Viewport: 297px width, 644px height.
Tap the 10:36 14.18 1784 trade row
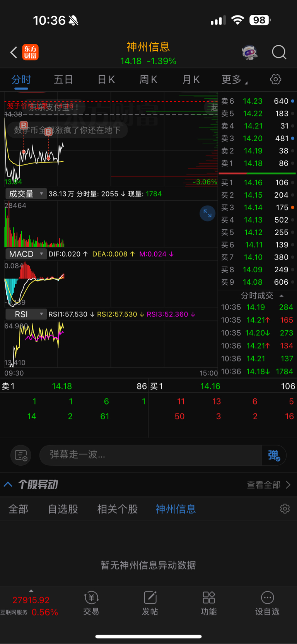tap(258, 371)
